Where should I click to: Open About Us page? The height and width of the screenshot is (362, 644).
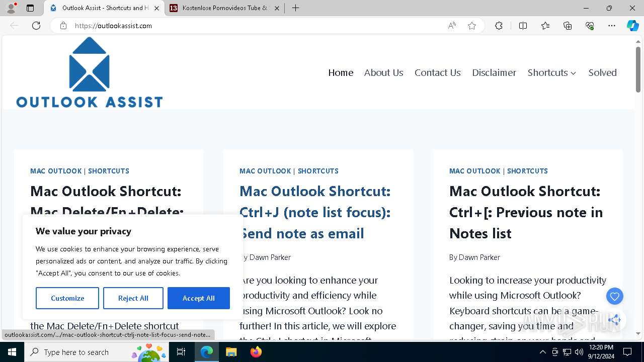coord(383,72)
